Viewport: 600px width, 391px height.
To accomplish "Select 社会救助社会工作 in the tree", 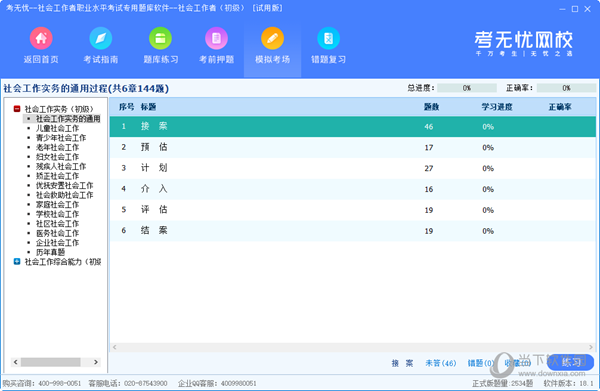I will point(64,195).
